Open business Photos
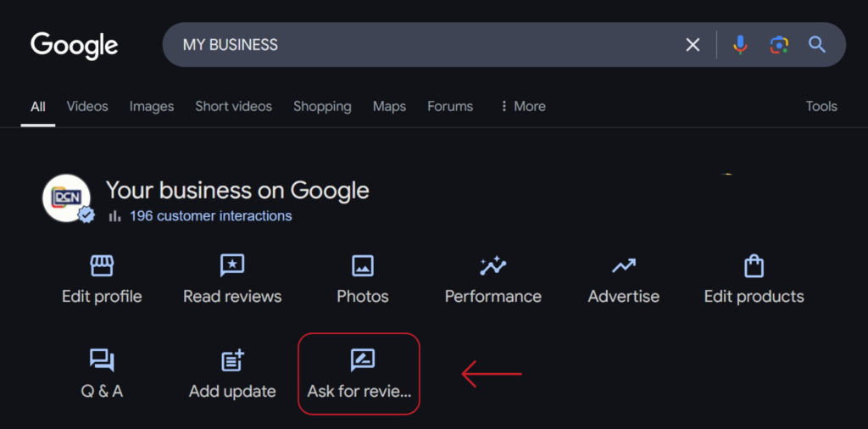Screen dimensions: 868x429 pos(363,279)
